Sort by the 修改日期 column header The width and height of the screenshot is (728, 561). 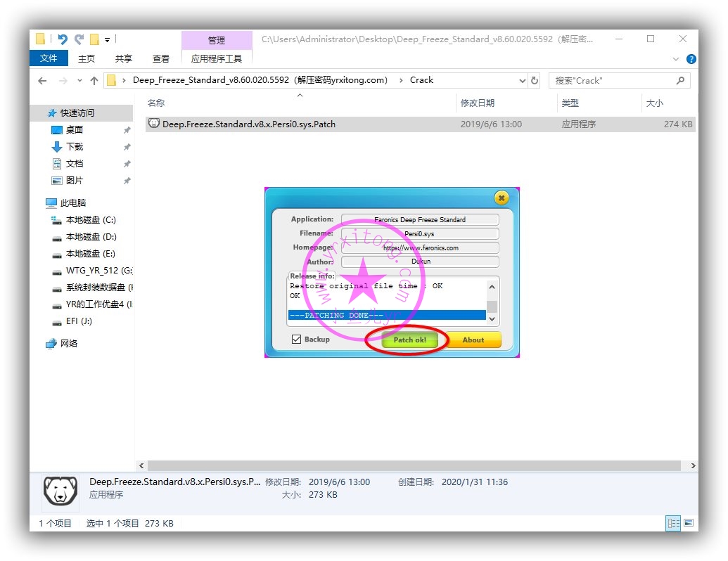pos(478,103)
